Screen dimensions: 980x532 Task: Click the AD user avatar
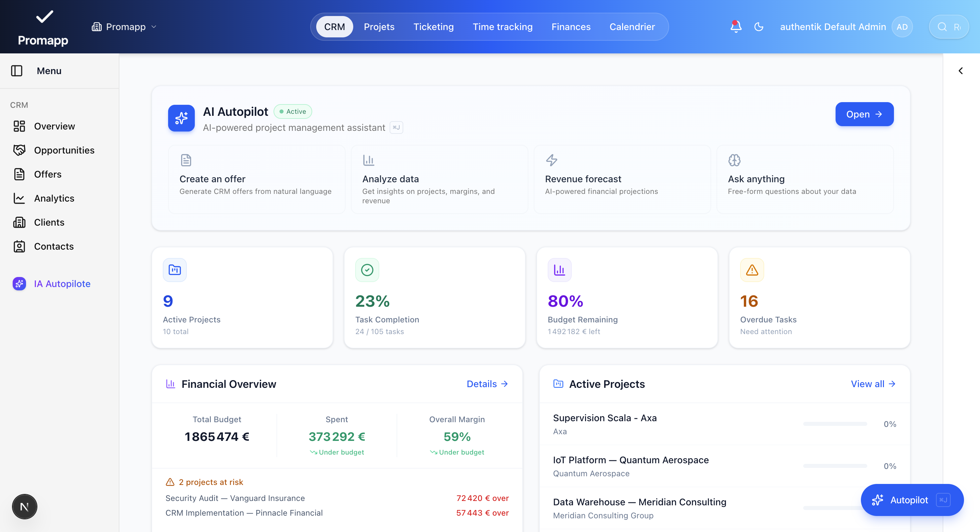(902, 27)
